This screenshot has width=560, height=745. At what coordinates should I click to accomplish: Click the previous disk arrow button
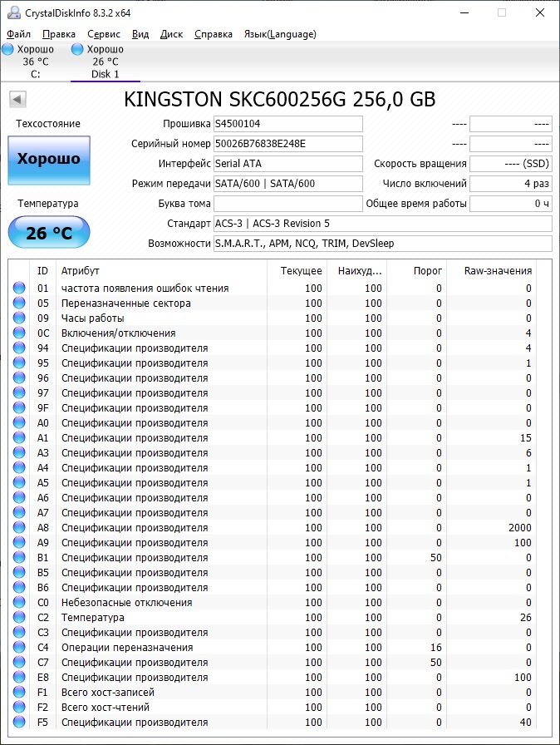[17, 100]
